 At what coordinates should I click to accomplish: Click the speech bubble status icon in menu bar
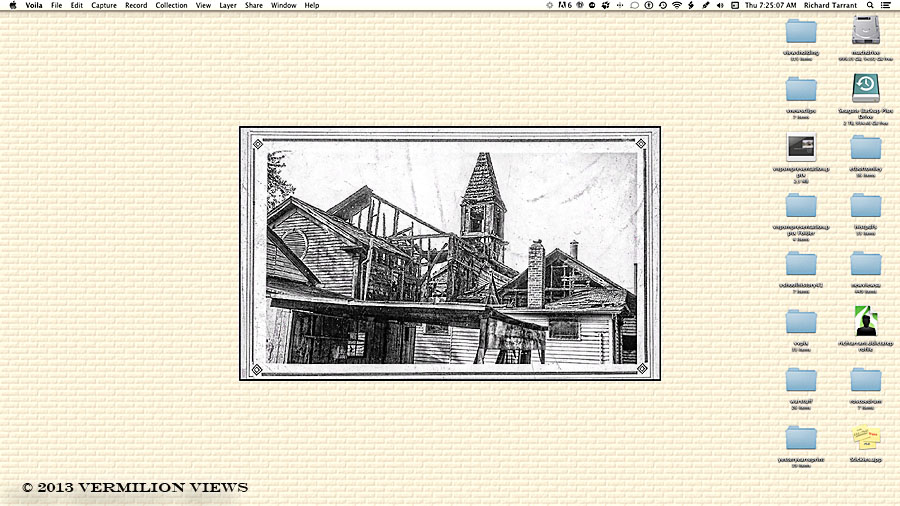[634, 5]
